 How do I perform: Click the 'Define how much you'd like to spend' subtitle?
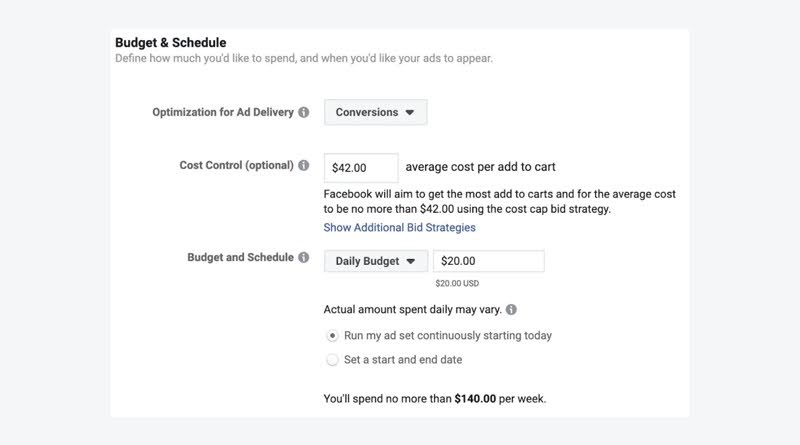point(304,58)
